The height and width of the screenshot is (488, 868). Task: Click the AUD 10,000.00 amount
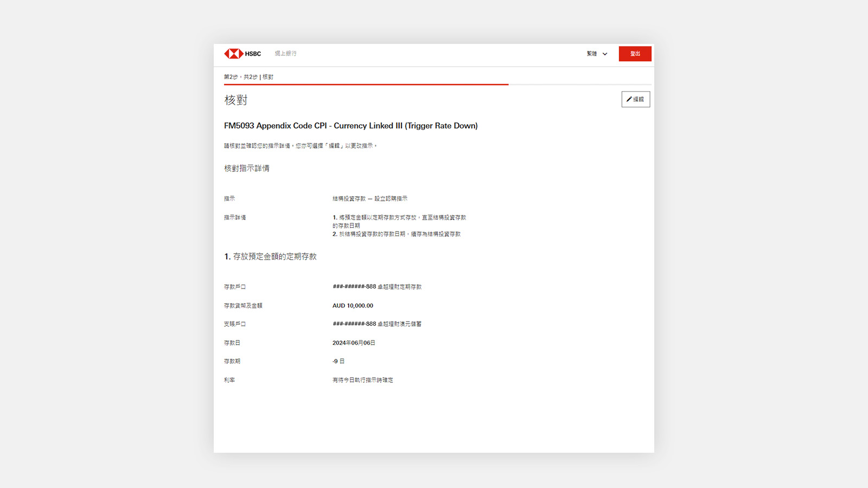click(353, 306)
